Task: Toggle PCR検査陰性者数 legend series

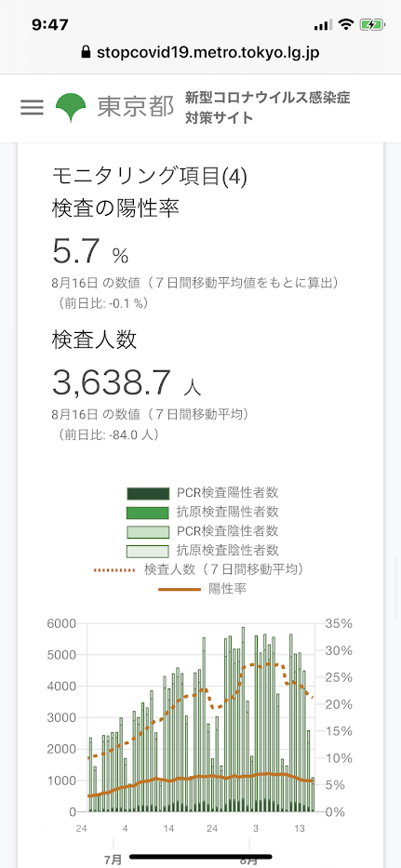Action: tap(202, 531)
